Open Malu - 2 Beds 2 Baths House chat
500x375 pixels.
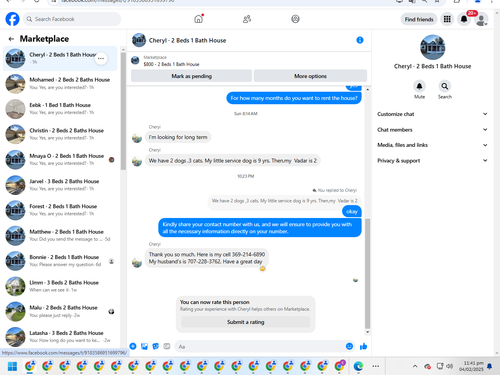(x=60, y=311)
